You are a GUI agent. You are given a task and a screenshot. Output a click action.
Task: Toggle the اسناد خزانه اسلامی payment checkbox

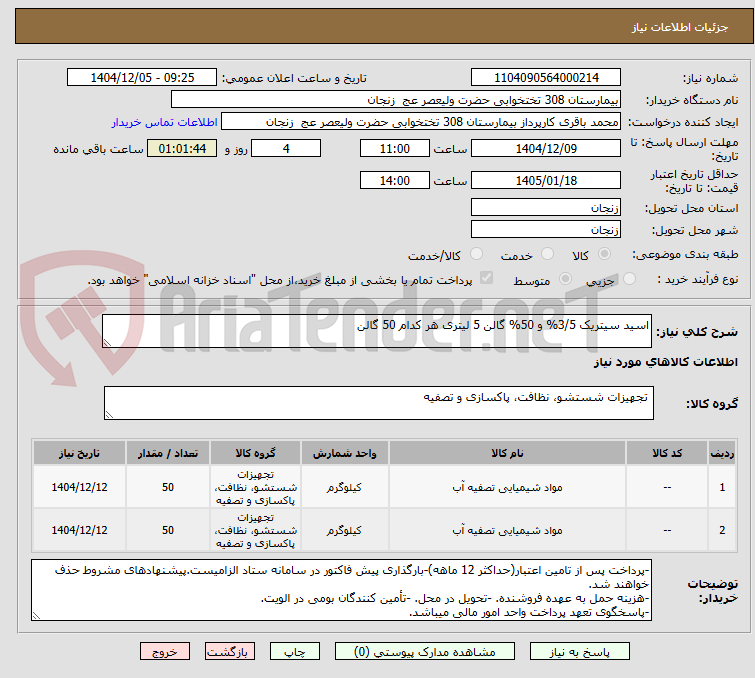point(487,278)
